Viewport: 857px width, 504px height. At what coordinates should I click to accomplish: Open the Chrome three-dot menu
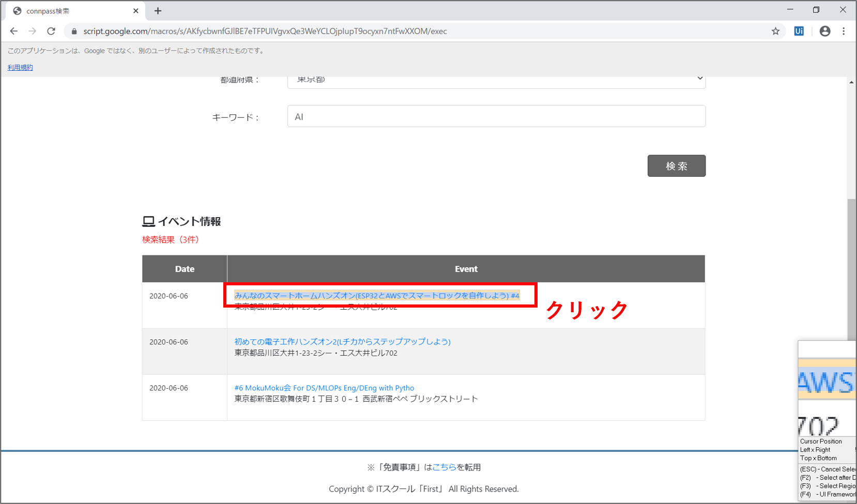pyautogui.click(x=844, y=31)
